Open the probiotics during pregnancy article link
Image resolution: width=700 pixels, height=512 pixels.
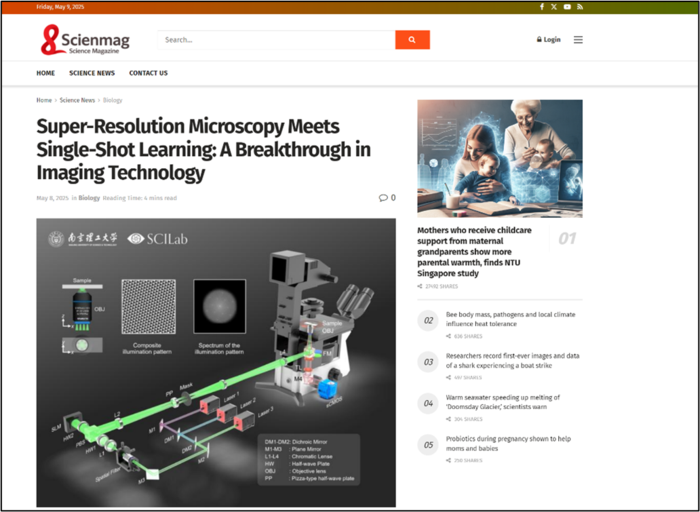coord(508,444)
